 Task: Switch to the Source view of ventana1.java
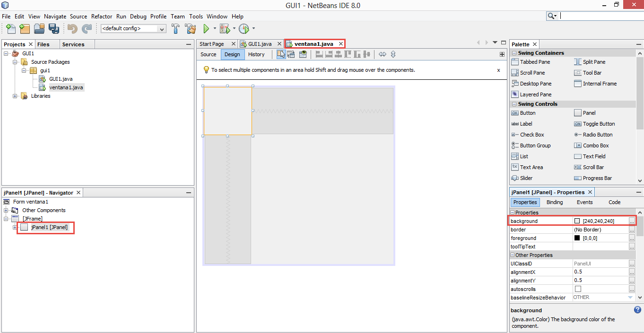[208, 54]
